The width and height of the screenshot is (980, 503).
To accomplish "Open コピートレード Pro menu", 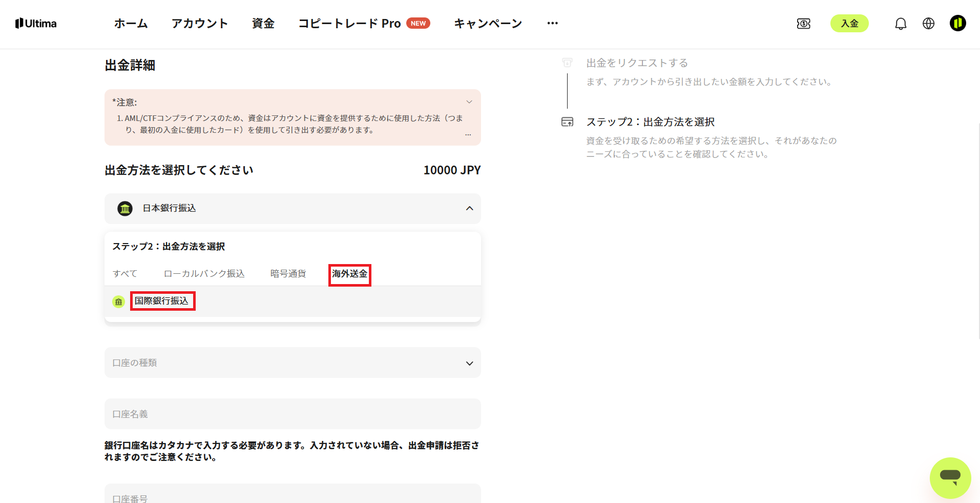I will pos(349,24).
